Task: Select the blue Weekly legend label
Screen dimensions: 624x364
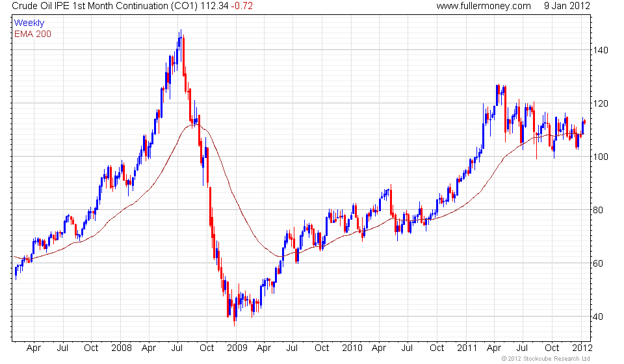Action: tap(29, 23)
